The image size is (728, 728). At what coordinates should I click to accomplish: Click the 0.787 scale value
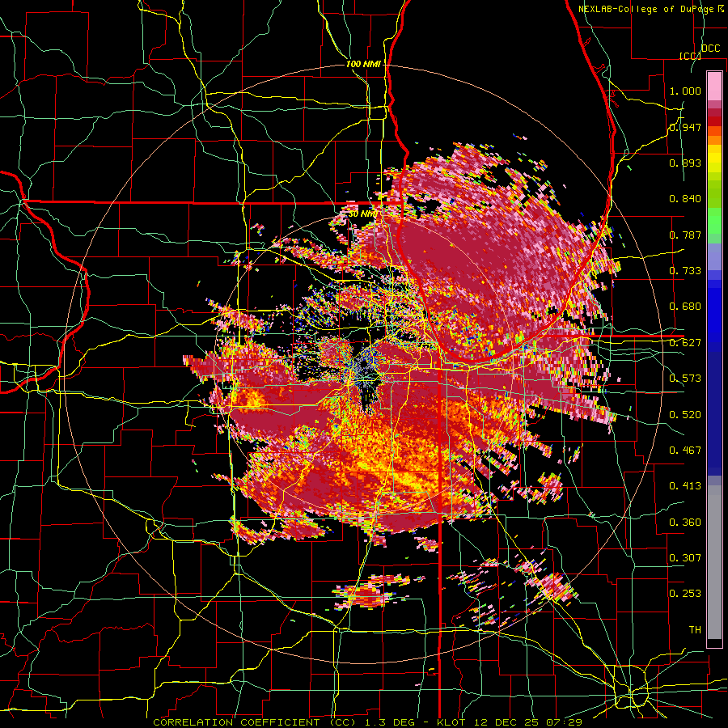(x=685, y=235)
